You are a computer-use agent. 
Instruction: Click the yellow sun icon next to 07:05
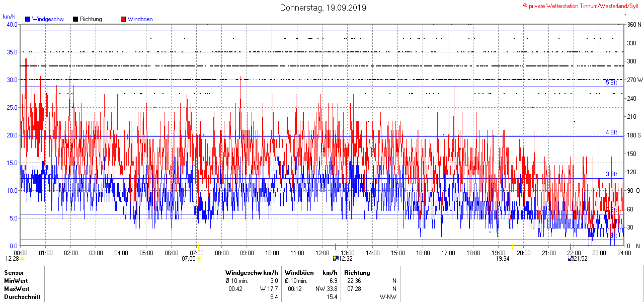click(x=199, y=259)
